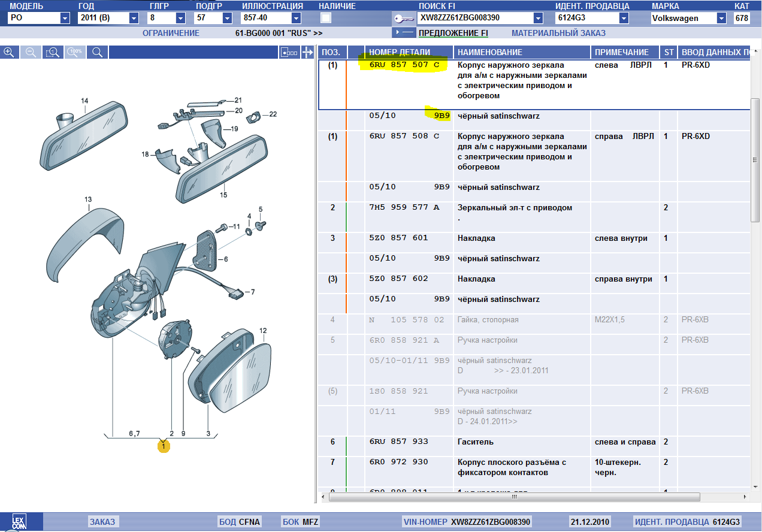Open the МОДЕЛЬ dropdown
This screenshot has width=762, height=532.
pos(65,19)
